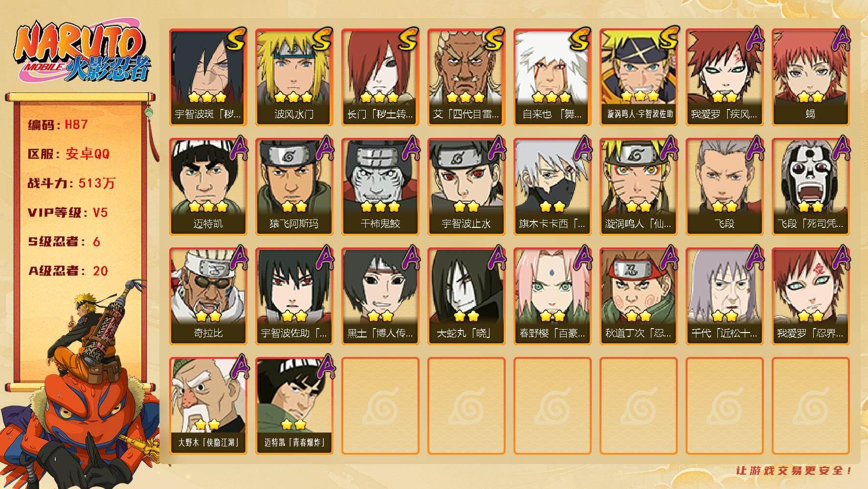Click the 奇拉比 character card
868x489 pixels.
(208, 296)
